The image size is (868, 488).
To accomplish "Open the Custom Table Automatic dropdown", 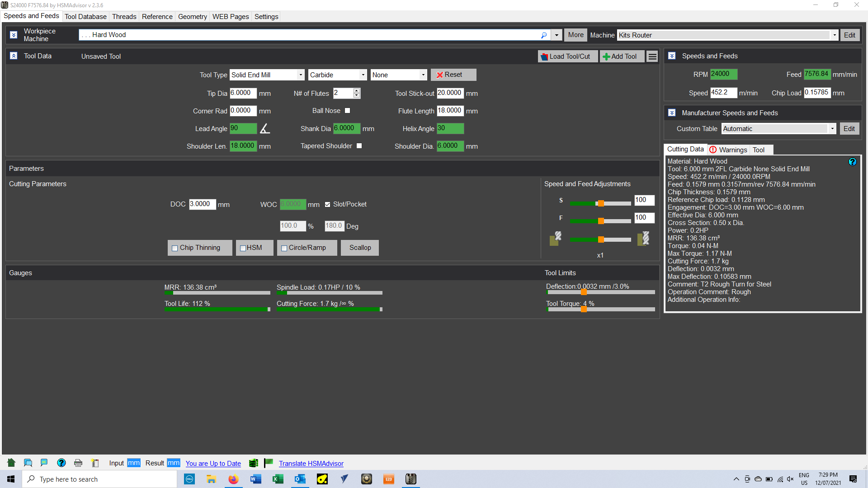I will [832, 129].
